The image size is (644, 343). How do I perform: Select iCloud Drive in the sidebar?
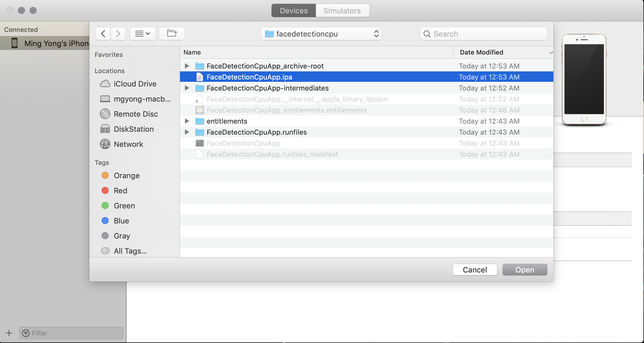pos(135,84)
